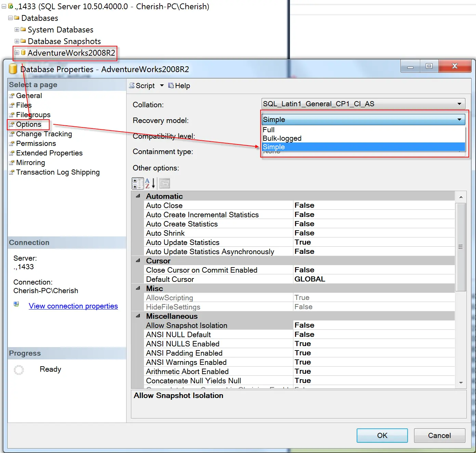476x453 pixels.
Task: Collapse the Misc category
Action: coord(138,288)
